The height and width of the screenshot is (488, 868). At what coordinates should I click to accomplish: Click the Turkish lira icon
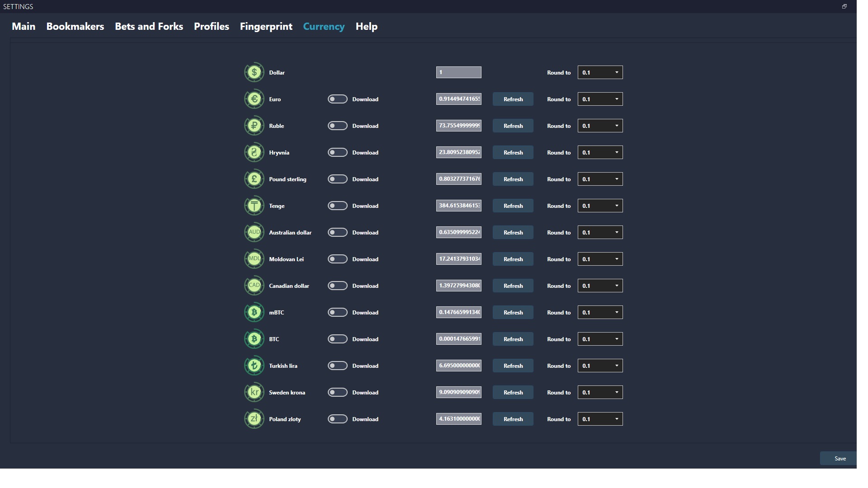(x=254, y=366)
